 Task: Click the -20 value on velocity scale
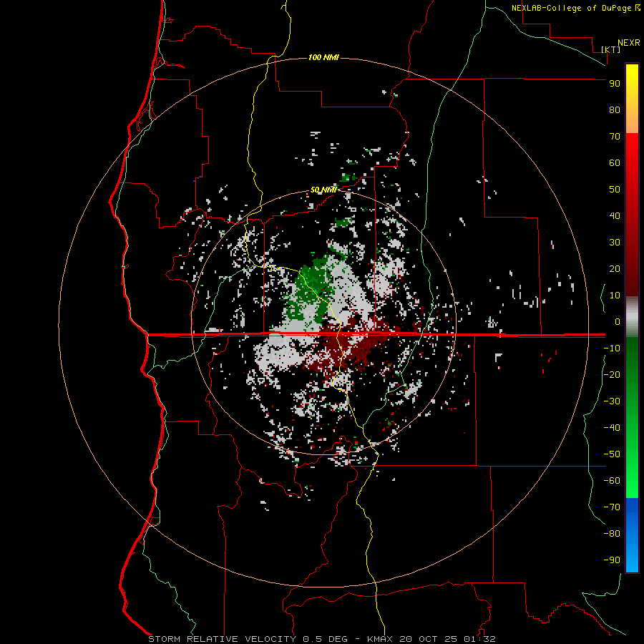pos(612,374)
